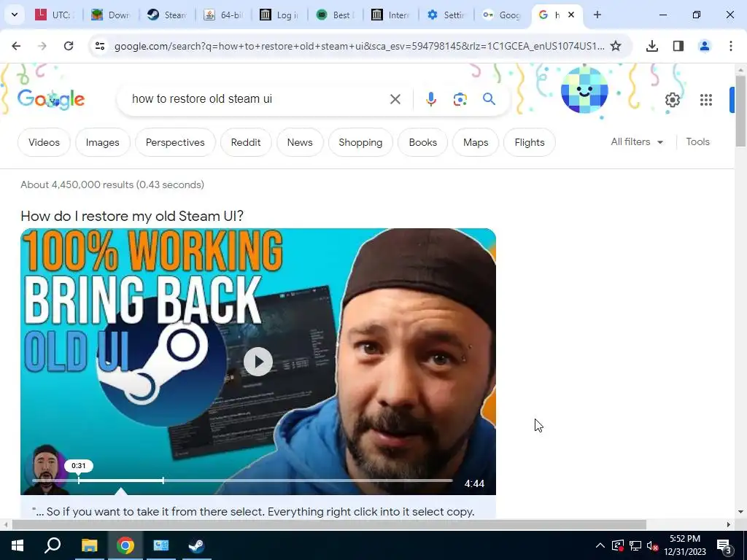Open Chrome profile avatar
The image size is (747, 560).
(x=705, y=46)
